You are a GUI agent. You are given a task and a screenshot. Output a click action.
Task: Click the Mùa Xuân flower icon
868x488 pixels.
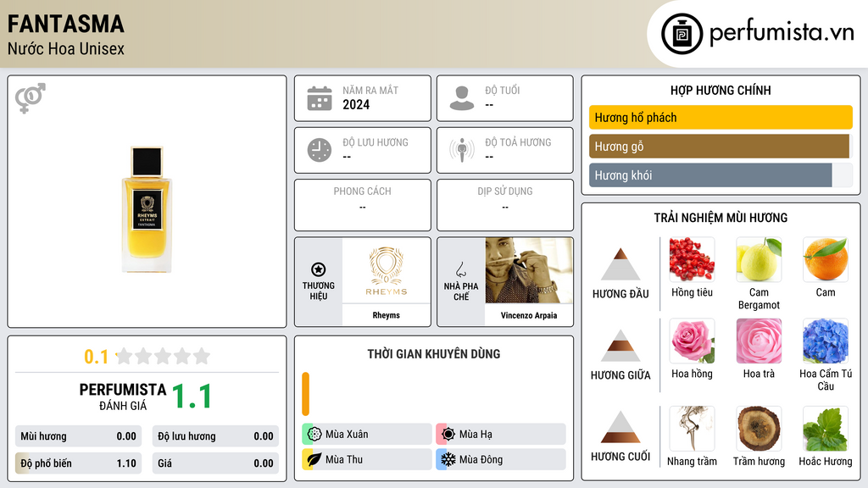(x=314, y=435)
